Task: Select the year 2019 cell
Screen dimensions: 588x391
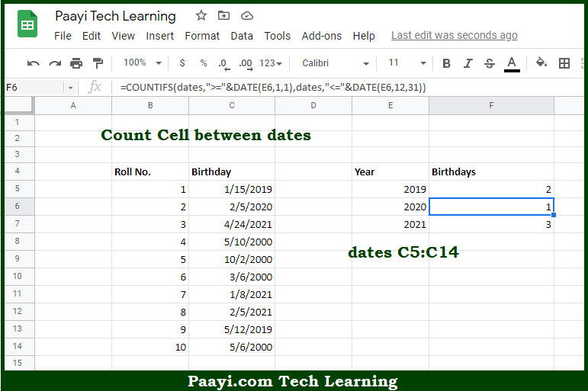Action: (390, 189)
